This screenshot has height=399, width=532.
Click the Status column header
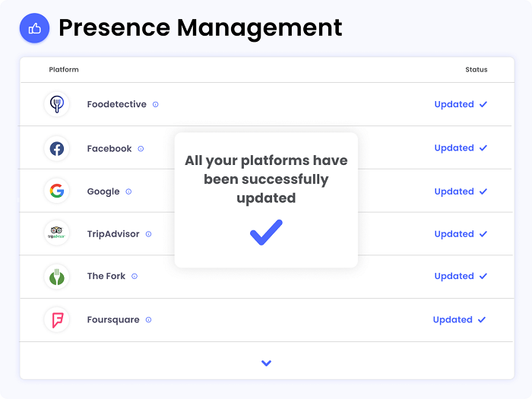[x=477, y=70]
